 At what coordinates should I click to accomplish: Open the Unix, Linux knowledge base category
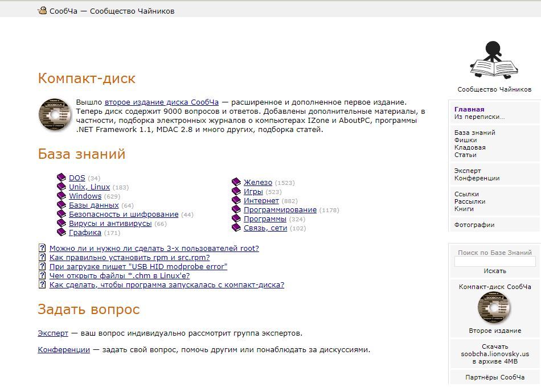(x=89, y=187)
